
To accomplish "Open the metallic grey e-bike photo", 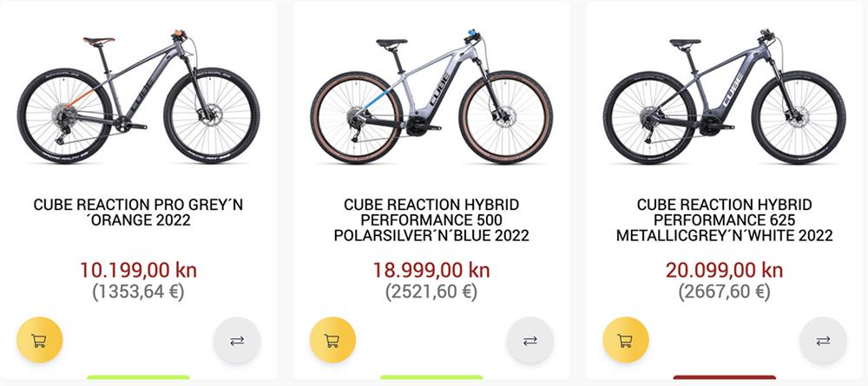I will (725, 96).
